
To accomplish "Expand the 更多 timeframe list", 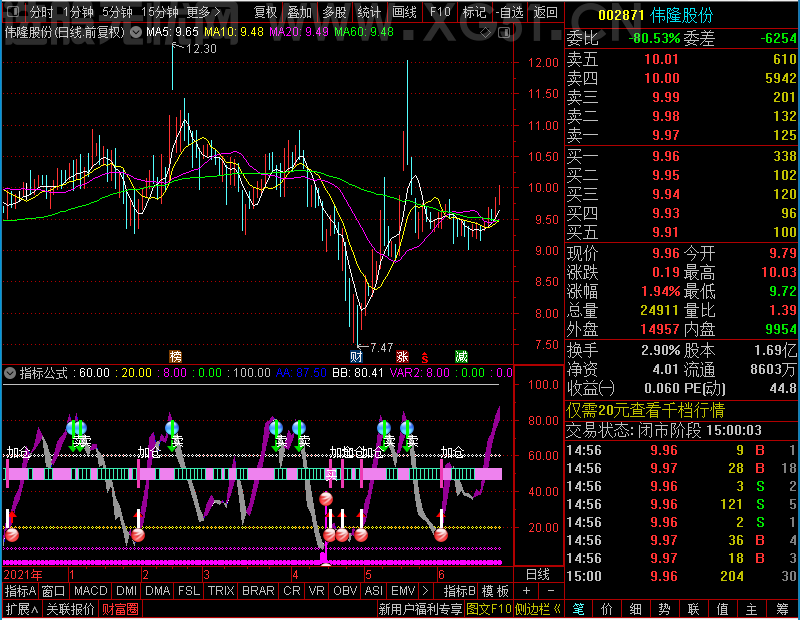I will 203,11.
